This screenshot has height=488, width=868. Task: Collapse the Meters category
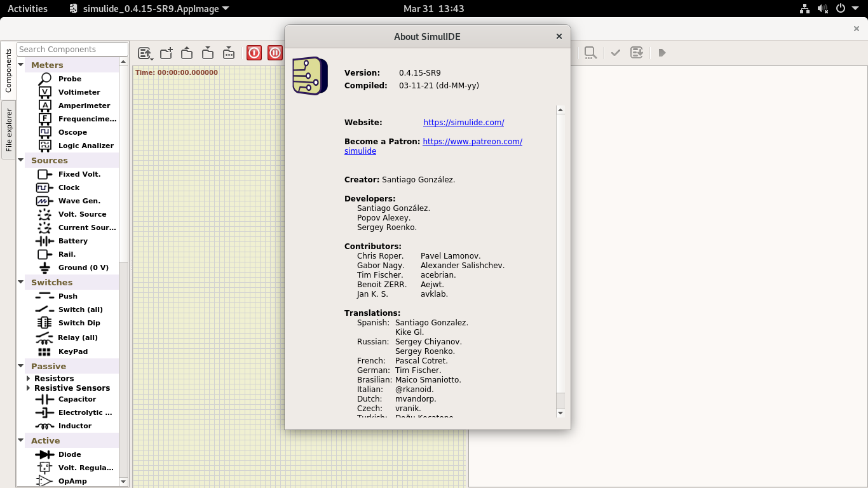20,65
